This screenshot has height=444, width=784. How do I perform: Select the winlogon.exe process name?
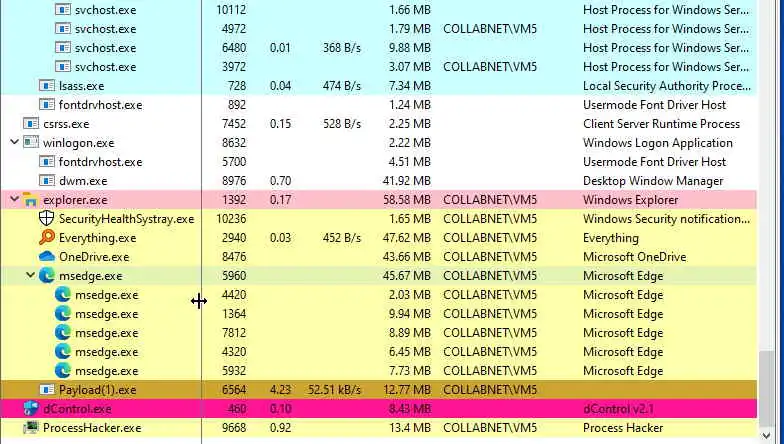pos(78,143)
